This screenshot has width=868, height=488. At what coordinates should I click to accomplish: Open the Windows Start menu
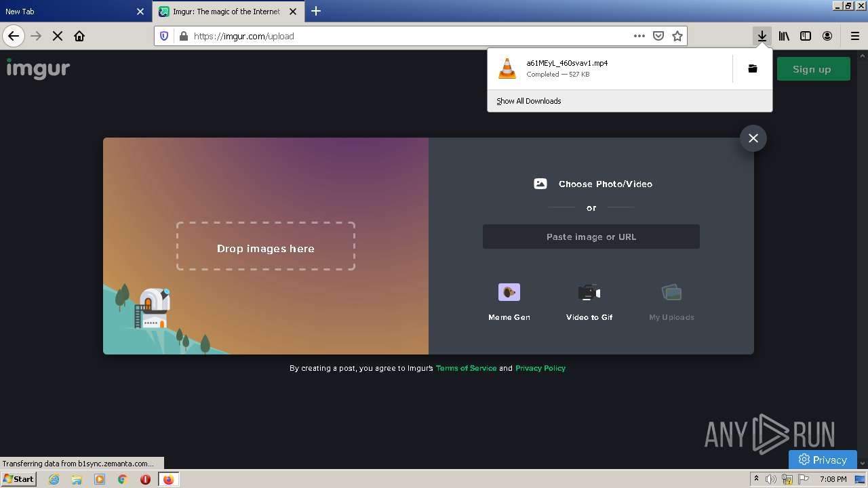18,479
